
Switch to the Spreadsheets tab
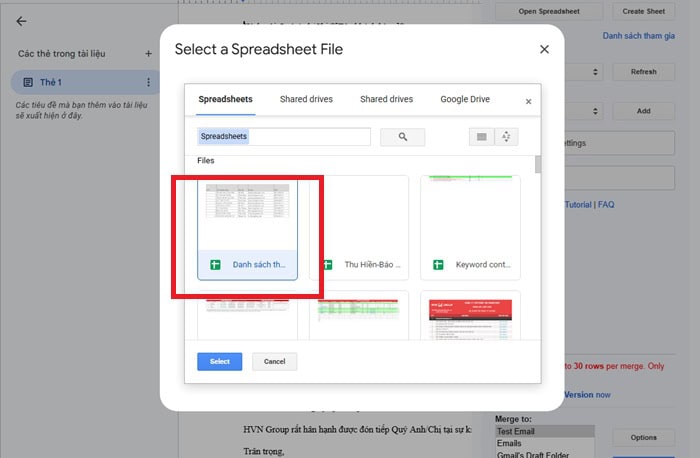pyautogui.click(x=225, y=99)
